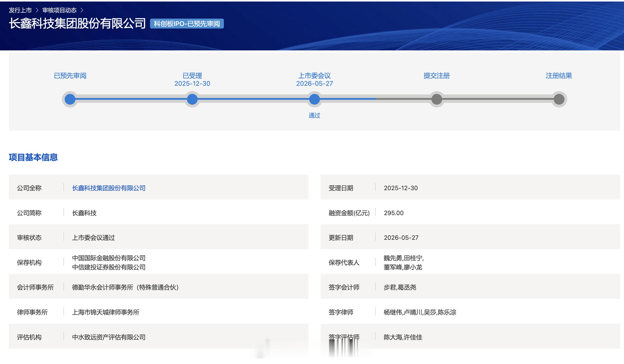Click 德勤华永会计师事务所 accounting firm value
Screen dimensions: 624x364
tap(126, 287)
